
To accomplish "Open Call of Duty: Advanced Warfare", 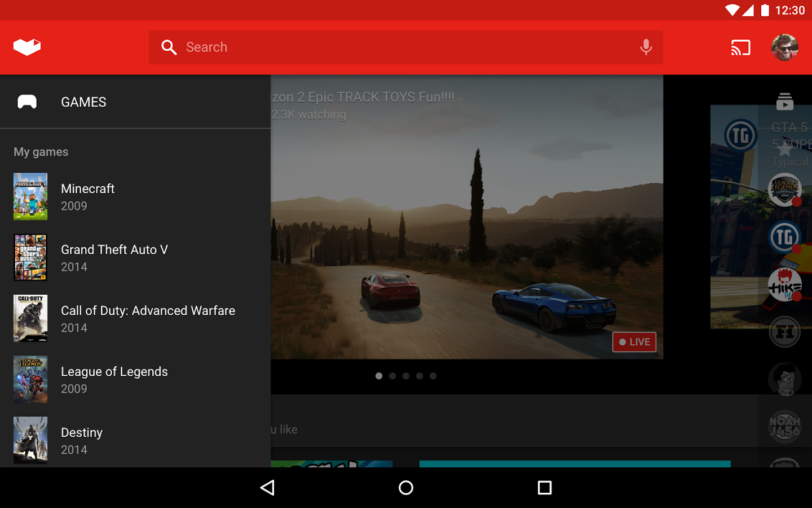I will 135,318.
